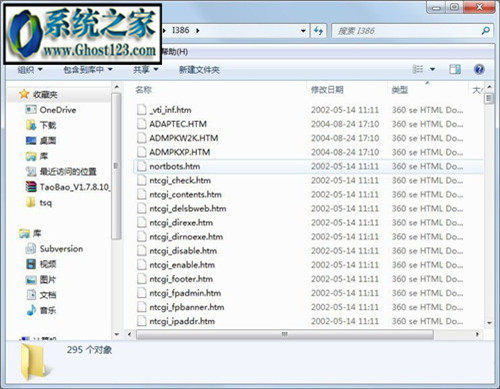
Task: Select the file icon of ADAPTEC.HTM
Action: click(142, 124)
